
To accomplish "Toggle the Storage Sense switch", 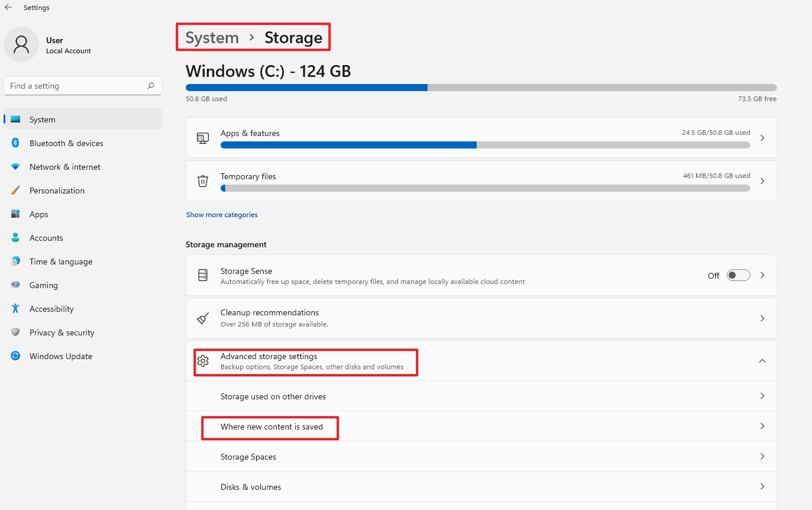I will point(738,276).
